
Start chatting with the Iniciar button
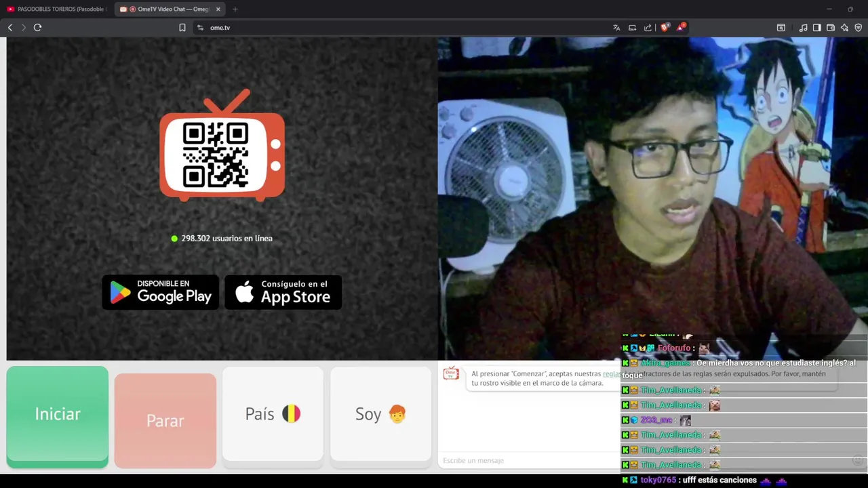point(58,417)
